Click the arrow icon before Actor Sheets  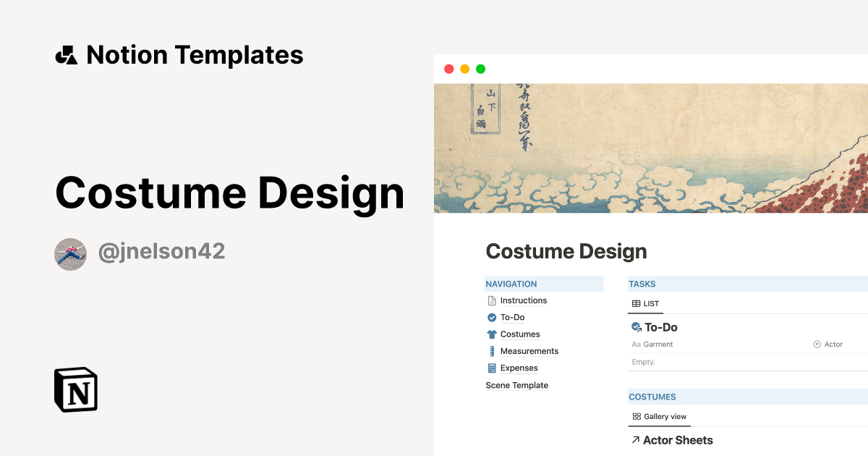634,439
